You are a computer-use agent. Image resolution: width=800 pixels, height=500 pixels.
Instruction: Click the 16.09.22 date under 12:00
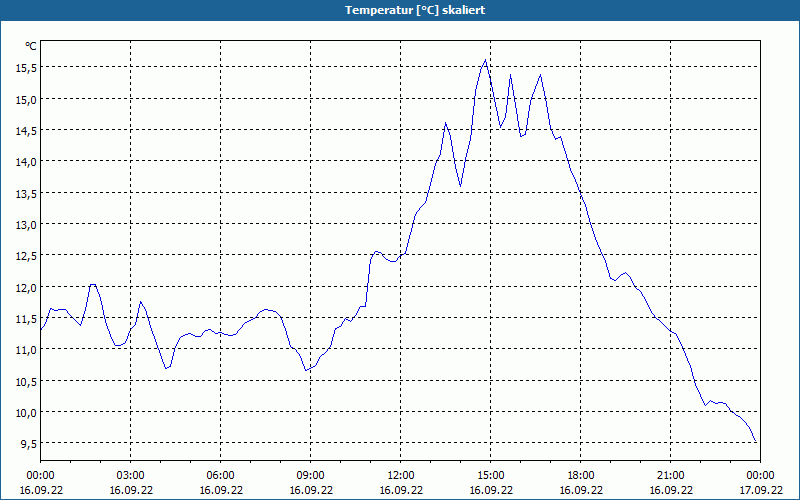point(401,490)
